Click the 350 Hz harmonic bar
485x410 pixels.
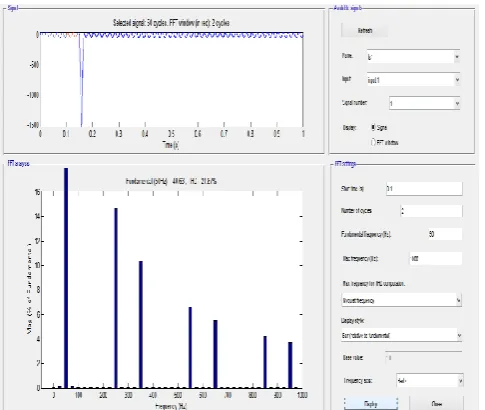click(x=141, y=325)
